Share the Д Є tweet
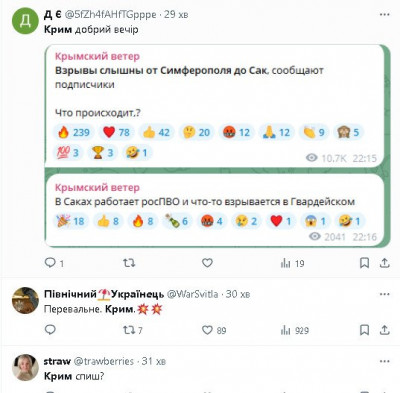 [x=385, y=263]
